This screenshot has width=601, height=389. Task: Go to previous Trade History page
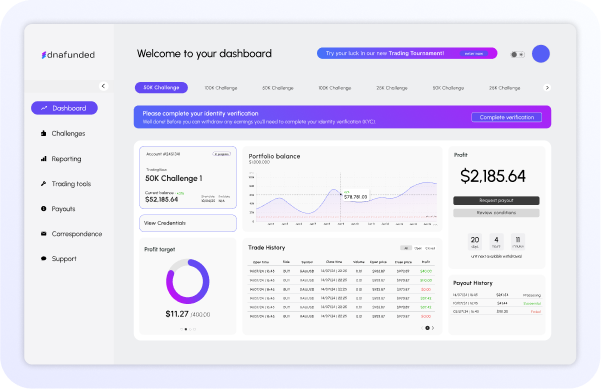tap(422, 328)
